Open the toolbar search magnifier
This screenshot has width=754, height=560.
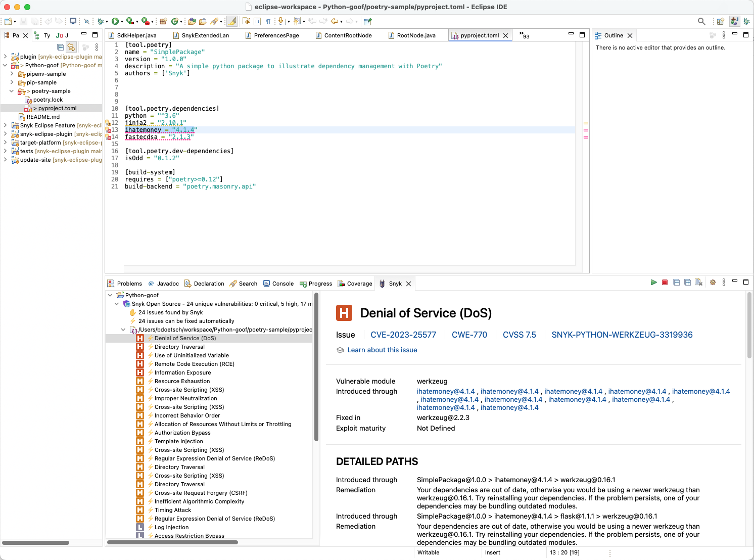pos(701,21)
